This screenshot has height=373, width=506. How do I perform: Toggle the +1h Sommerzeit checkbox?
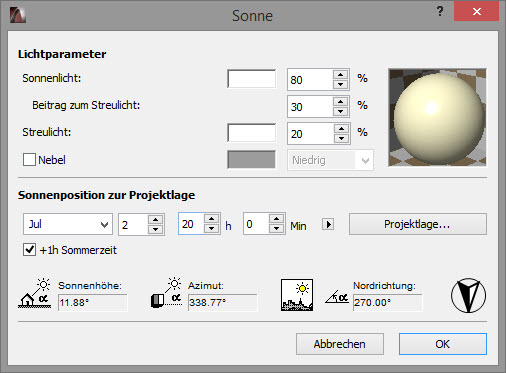[x=29, y=249]
